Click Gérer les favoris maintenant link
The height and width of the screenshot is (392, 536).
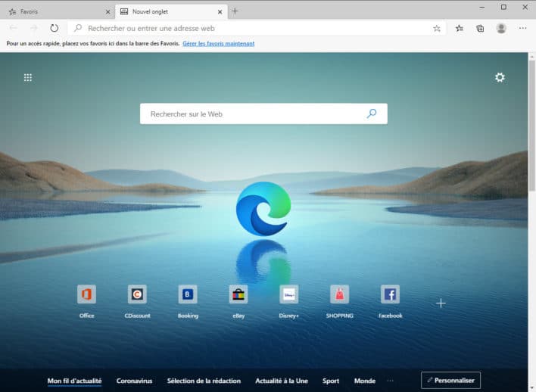click(219, 44)
